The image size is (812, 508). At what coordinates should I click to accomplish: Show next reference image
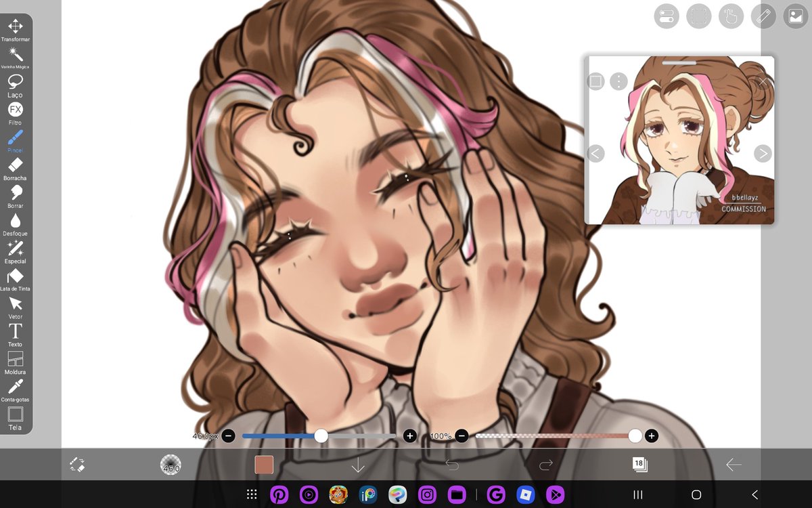click(763, 154)
